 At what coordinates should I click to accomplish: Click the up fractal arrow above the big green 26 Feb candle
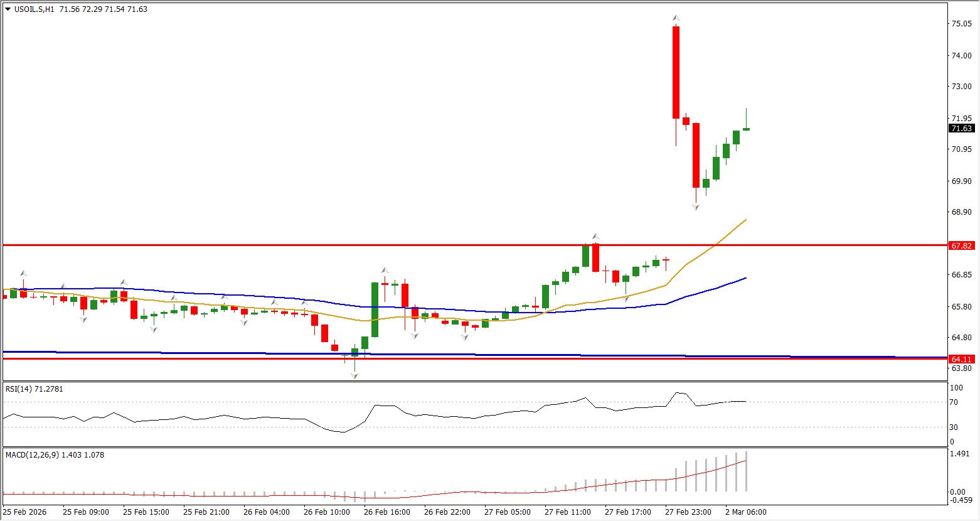click(385, 270)
